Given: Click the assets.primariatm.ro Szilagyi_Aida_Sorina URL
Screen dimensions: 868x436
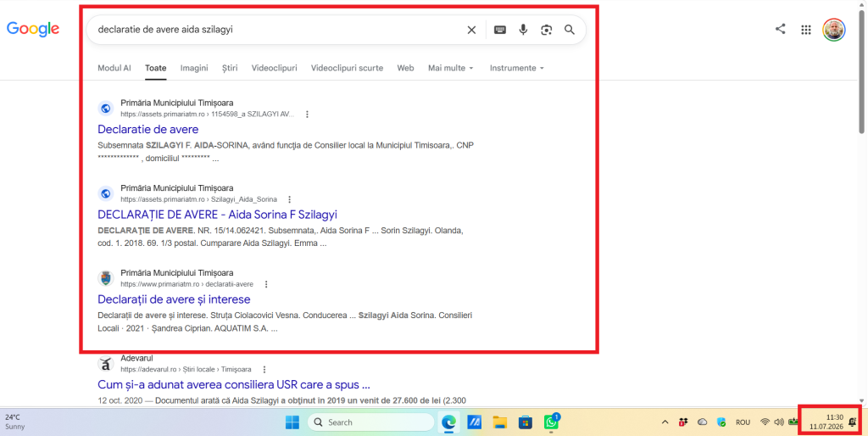Looking at the screenshot, I should (x=198, y=199).
